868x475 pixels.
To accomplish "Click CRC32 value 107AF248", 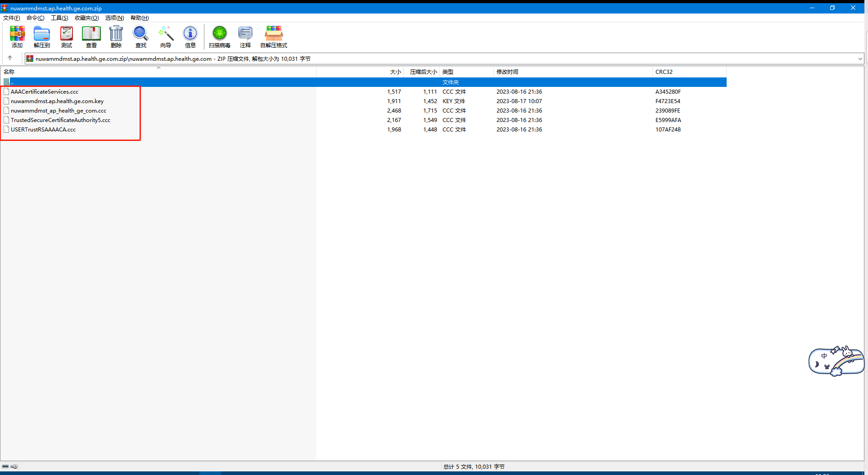I will pyautogui.click(x=668, y=129).
